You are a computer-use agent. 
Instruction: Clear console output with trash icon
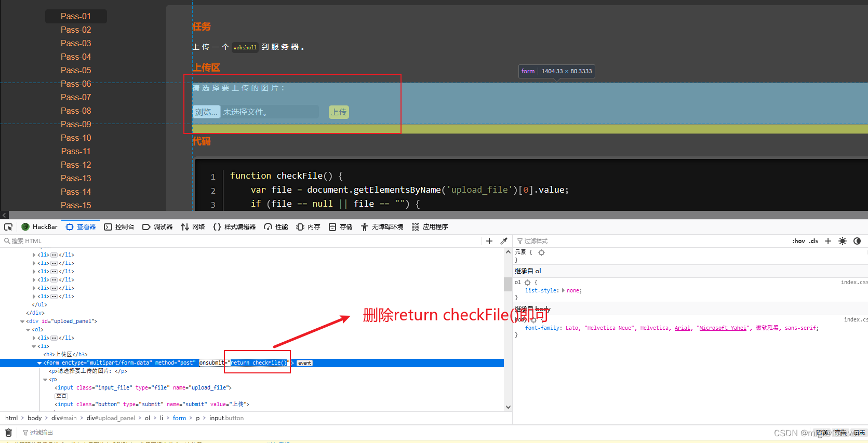click(8, 433)
